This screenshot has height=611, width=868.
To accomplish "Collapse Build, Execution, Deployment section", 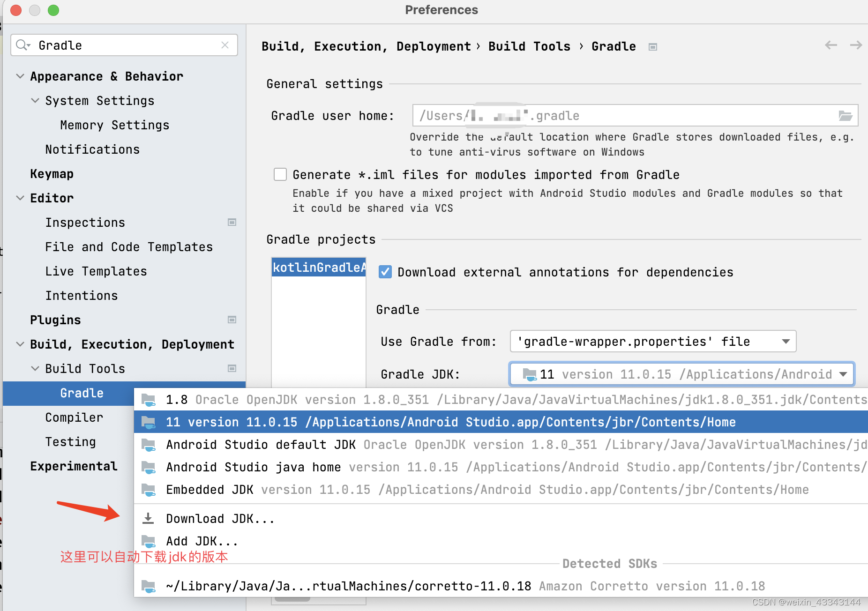I will [20, 344].
